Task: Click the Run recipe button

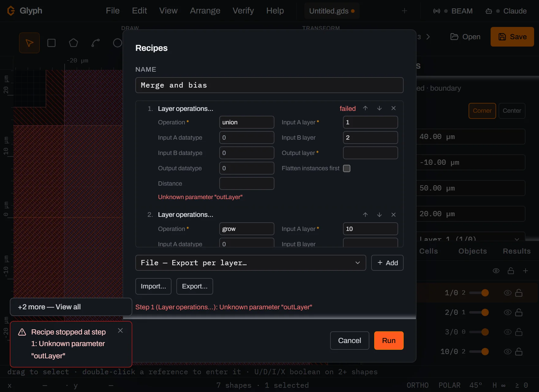Action: [389, 341]
